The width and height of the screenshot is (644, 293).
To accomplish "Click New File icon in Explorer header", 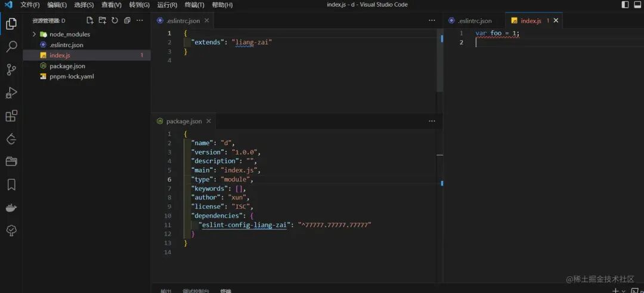I will coord(90,20).
